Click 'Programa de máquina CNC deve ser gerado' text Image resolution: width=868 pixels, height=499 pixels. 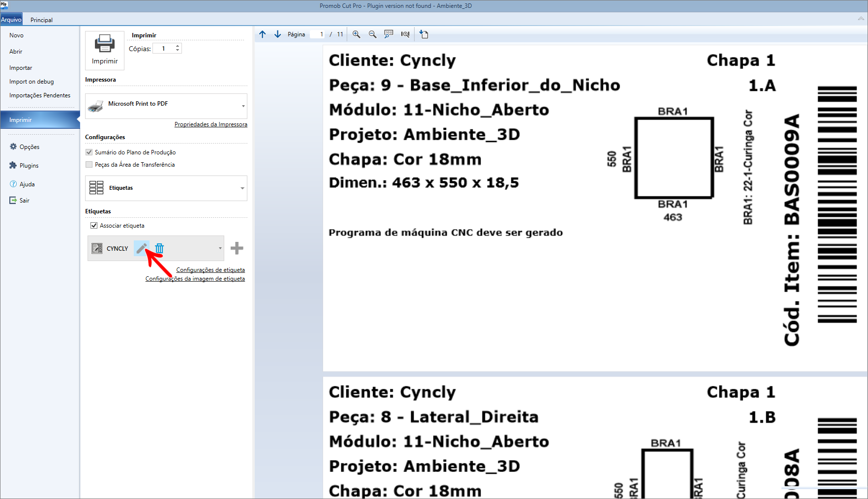tap(446, 233)
